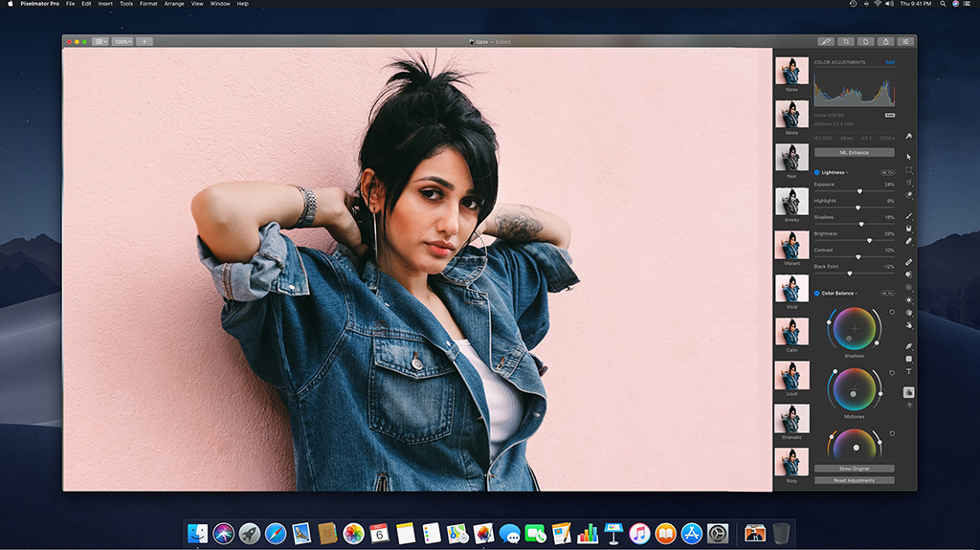
Task: Click the ML Enhance button
Action: coord(855,152)
